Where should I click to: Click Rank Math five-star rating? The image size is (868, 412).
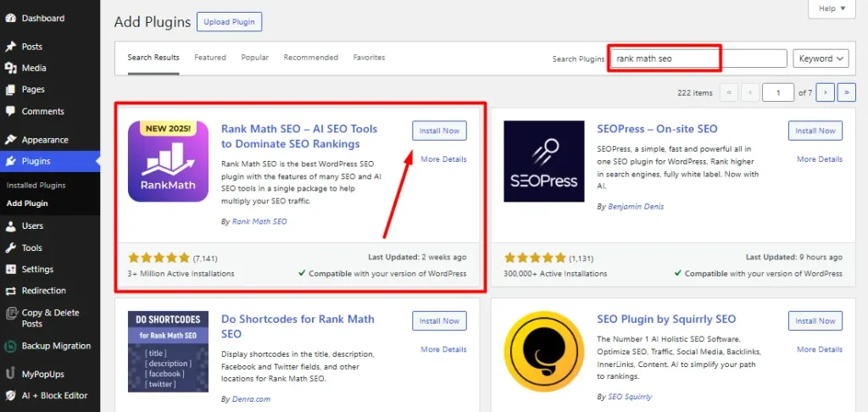click(159, 258)
